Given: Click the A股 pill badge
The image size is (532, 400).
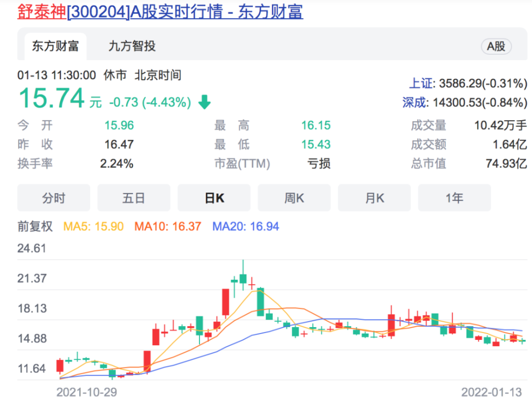Looking at the screenshot, I should click(x=496, y=46).
